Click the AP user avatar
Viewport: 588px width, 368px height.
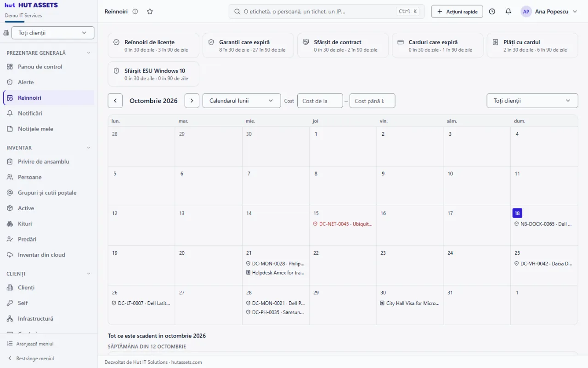pos(526,11)
